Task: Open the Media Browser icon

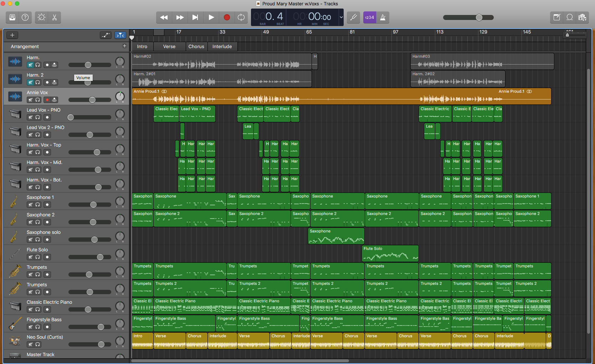Action: [583, 17]
